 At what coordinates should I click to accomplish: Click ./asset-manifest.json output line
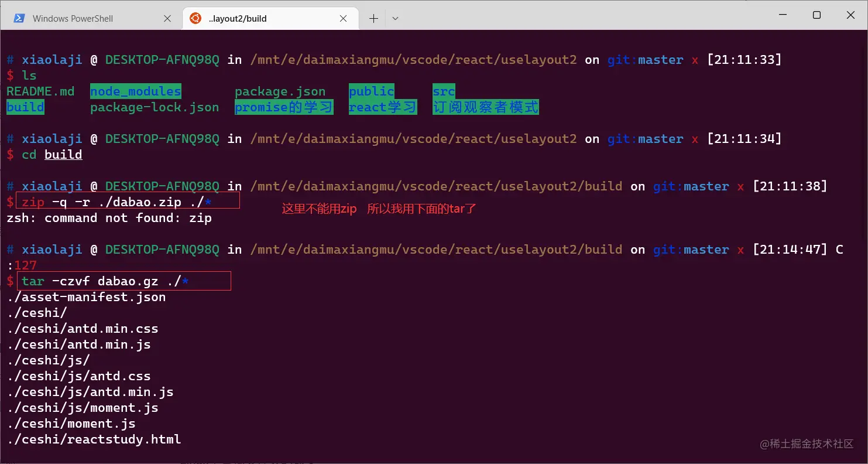coord(86,297)
